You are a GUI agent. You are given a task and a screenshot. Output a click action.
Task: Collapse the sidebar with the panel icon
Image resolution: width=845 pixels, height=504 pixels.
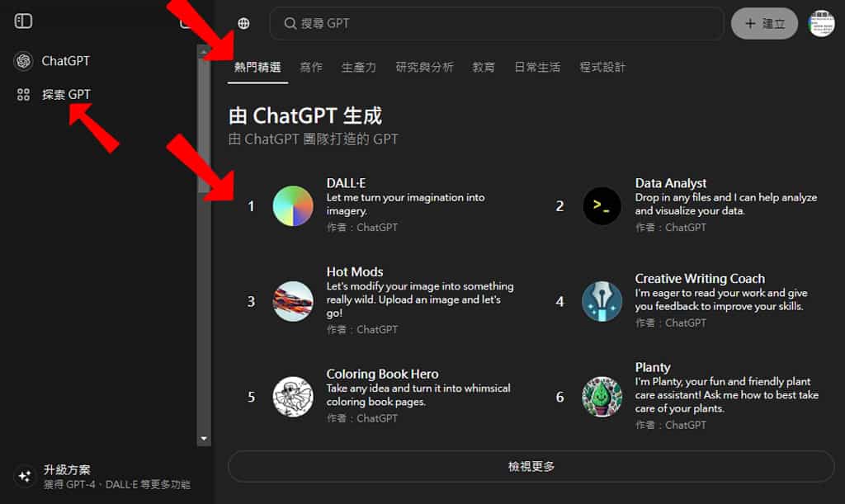(23, 21)
